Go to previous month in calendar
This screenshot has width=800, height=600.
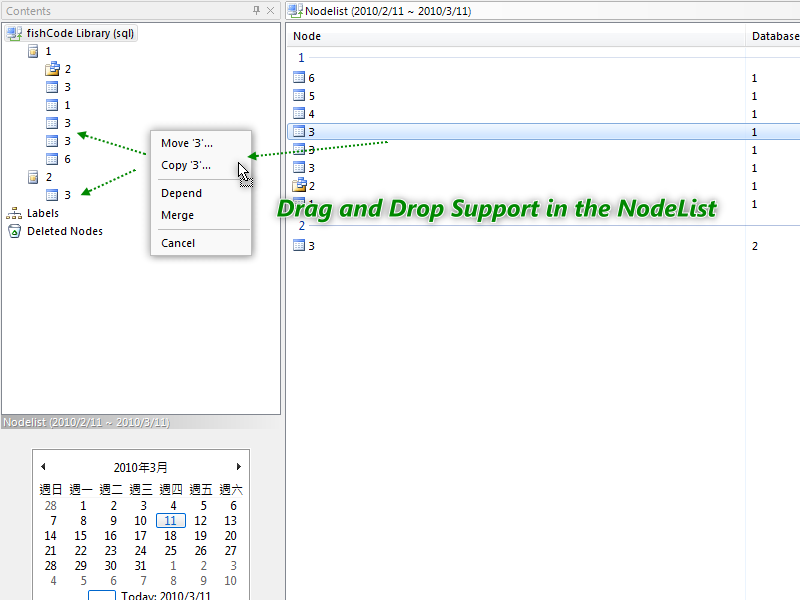pyautogui.click(x=43, y=466)
